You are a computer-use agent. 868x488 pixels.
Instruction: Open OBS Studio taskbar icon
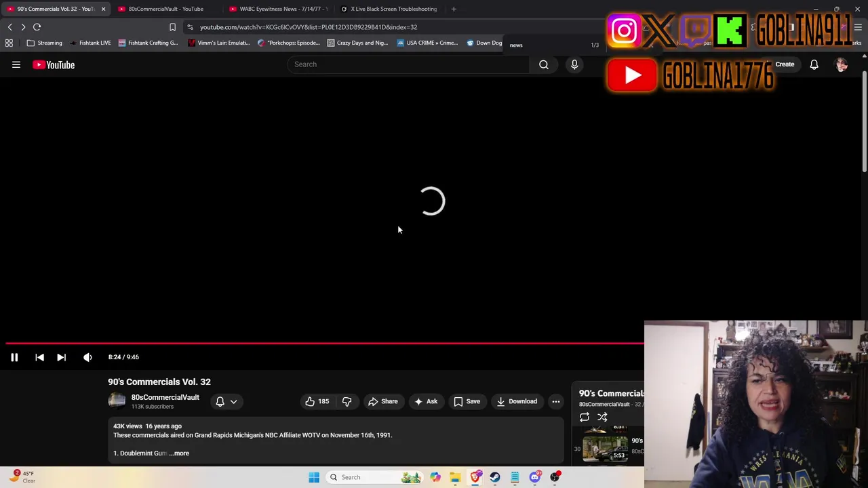(555, 477)
